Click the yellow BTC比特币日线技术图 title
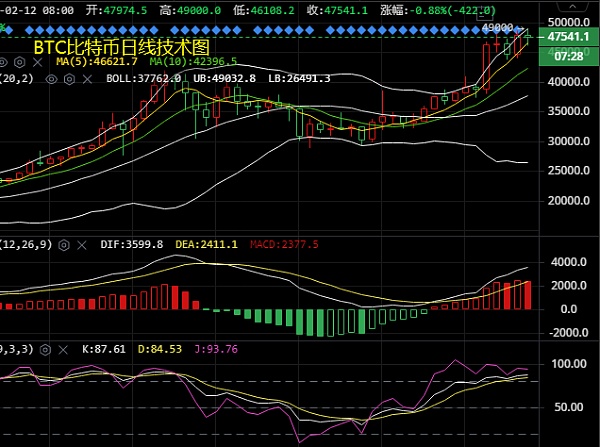This screenshot has height=447, width=600. [x=122, y=47]
